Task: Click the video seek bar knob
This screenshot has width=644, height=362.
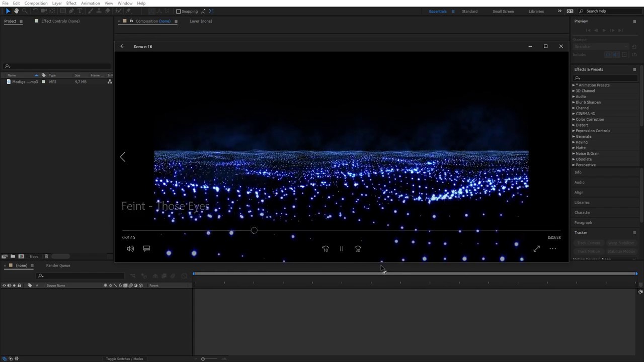Action: tap(254, 231)
